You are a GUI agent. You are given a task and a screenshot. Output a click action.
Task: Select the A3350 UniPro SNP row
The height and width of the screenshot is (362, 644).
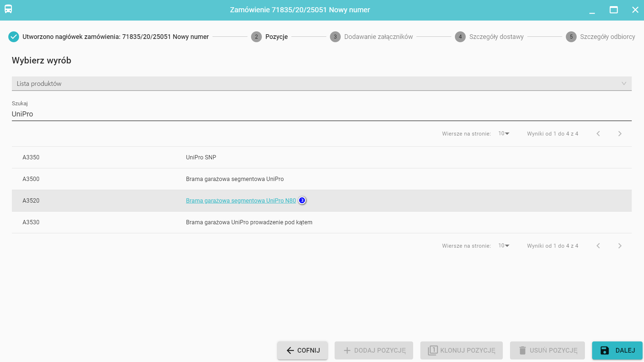tap(201, 158)
